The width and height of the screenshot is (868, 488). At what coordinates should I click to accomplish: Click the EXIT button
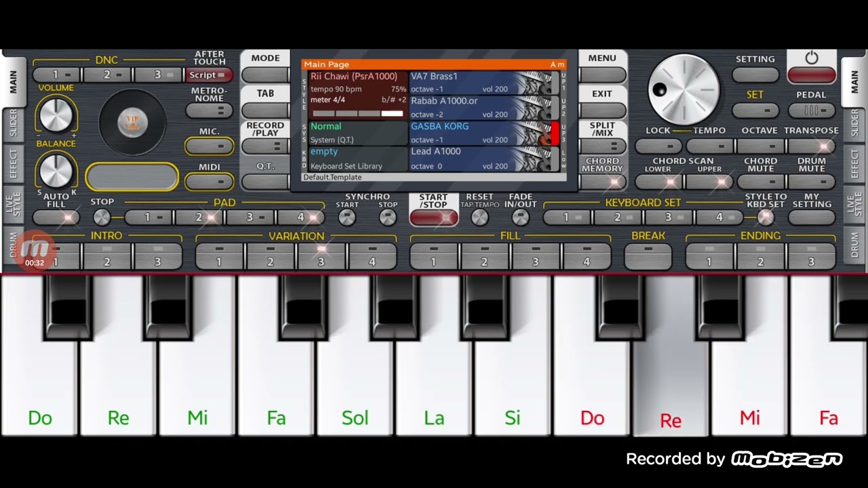(603, 110)
